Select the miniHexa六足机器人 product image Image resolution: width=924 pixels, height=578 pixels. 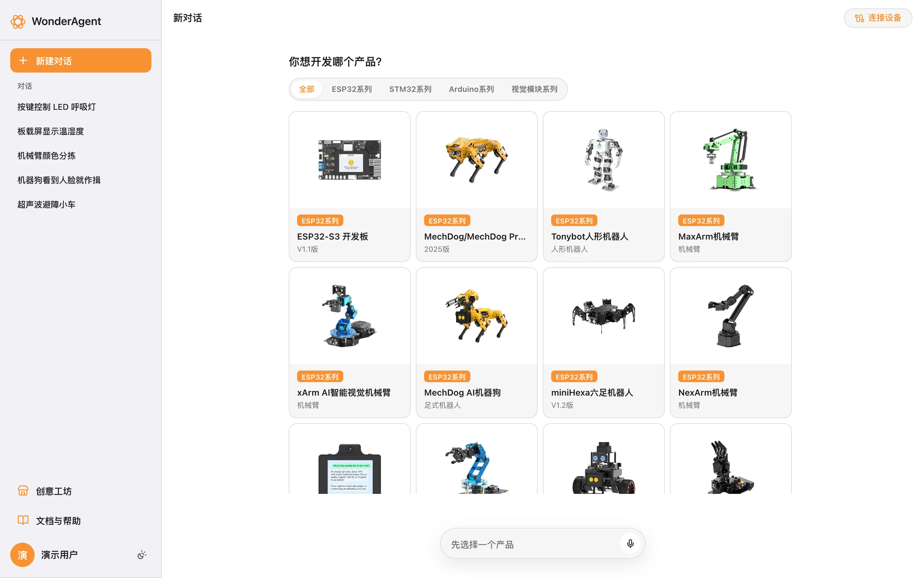603,316
